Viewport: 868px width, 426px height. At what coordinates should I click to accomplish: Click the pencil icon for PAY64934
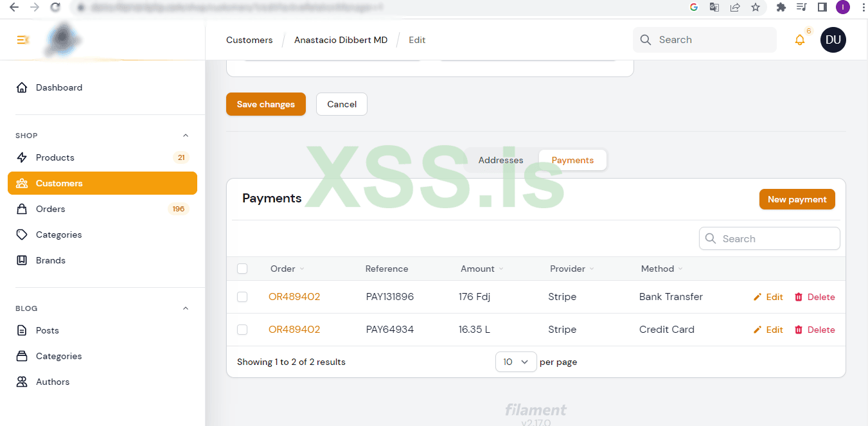click(x=757, y=330)
